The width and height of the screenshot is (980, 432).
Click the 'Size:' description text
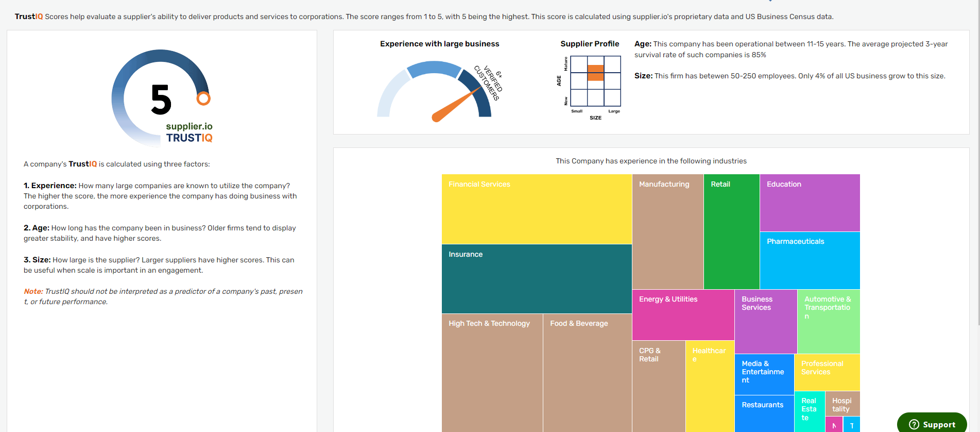[x=790, y=76]
